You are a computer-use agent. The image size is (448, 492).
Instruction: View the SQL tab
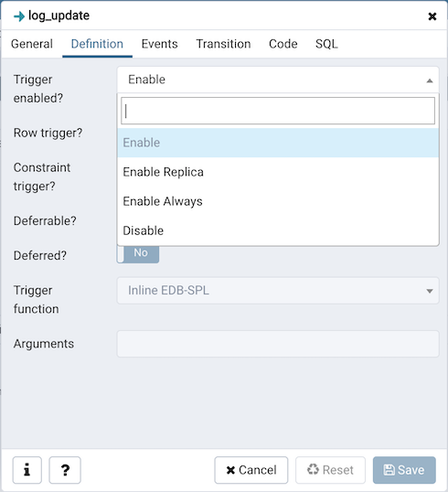pyautogui.click(x=326, y=44)
